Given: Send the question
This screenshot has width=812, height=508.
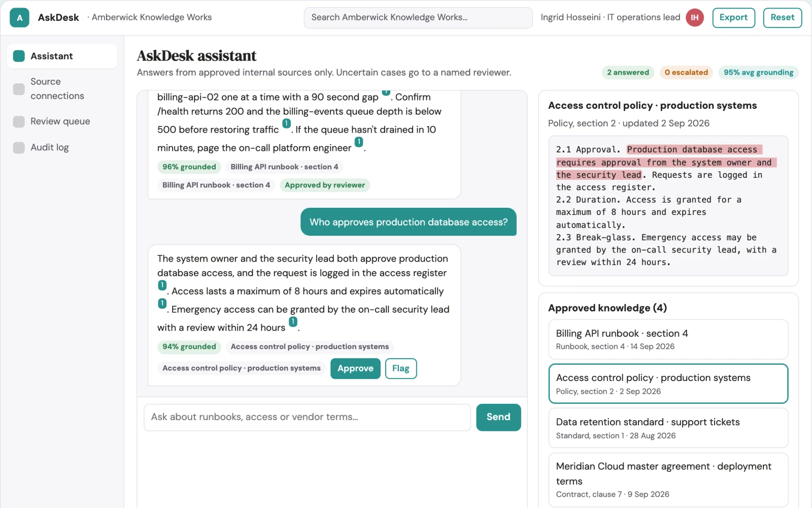Looking at the screenshot, I should (x=498, y=417).
